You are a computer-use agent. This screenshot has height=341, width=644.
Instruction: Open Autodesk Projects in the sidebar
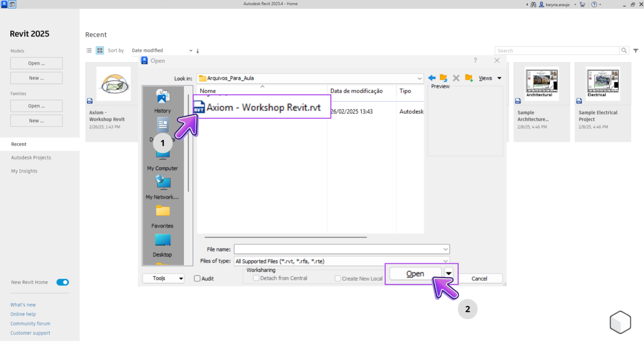[x=31, y=158]
